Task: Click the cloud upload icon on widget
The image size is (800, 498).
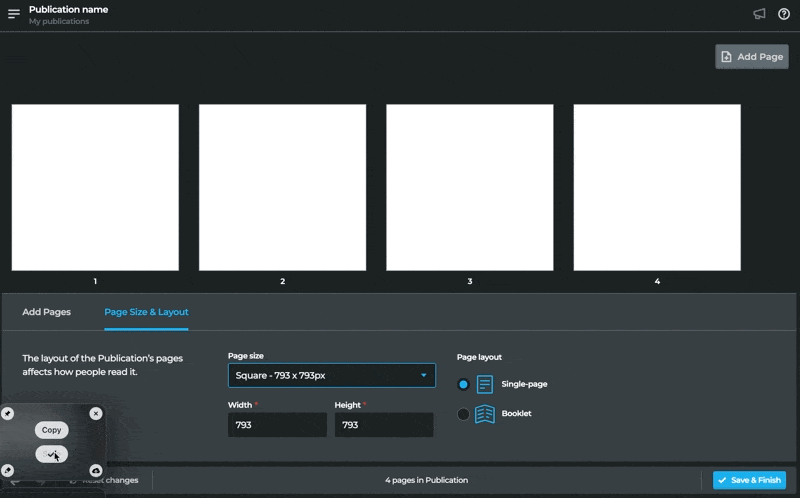Action: pyautogui.click(x=96, y=470)
